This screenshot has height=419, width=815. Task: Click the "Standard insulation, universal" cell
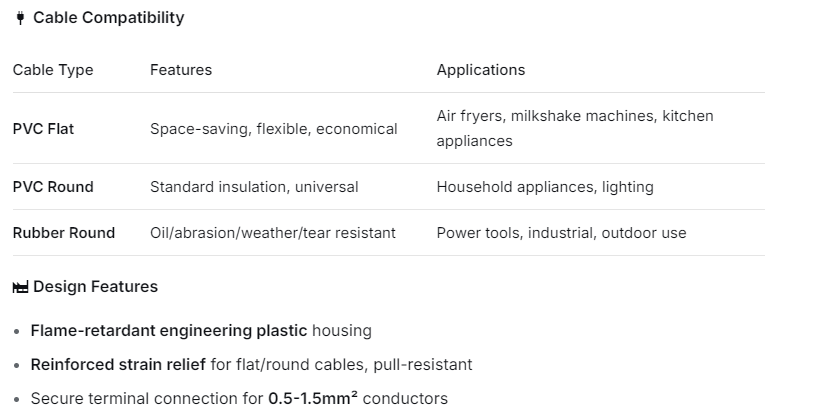point(254,187)
